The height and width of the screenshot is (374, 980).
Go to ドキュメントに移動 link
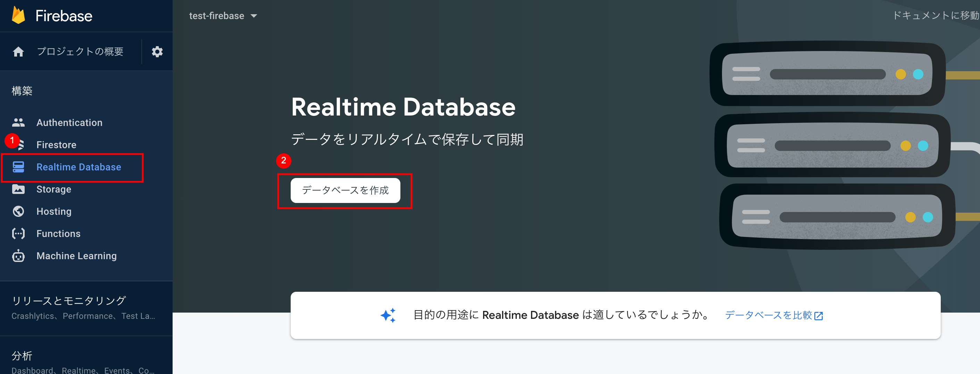click(x=936, y=15)
